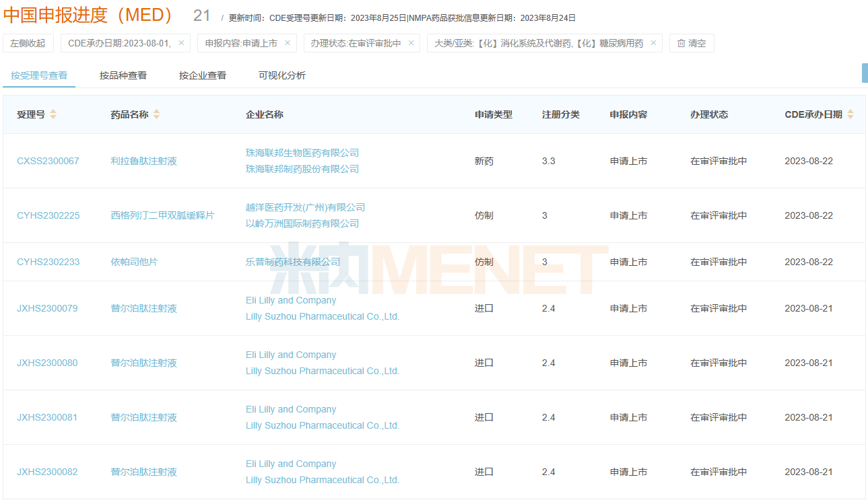Open company 越洋医药开发(广州)有限公司

pos(306,207)
